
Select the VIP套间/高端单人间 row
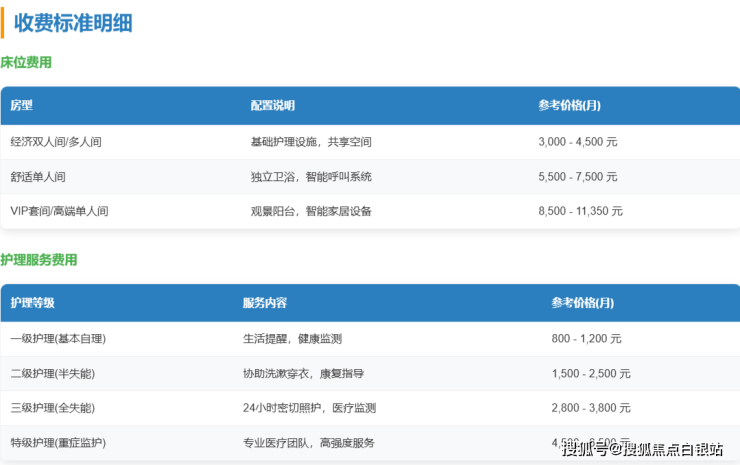click(59, 211)
